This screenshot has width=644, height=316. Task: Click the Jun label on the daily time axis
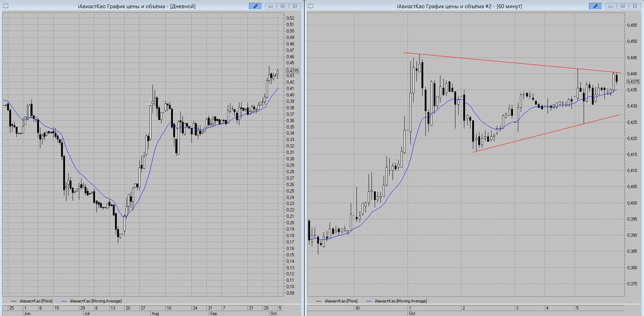[27, 314]
